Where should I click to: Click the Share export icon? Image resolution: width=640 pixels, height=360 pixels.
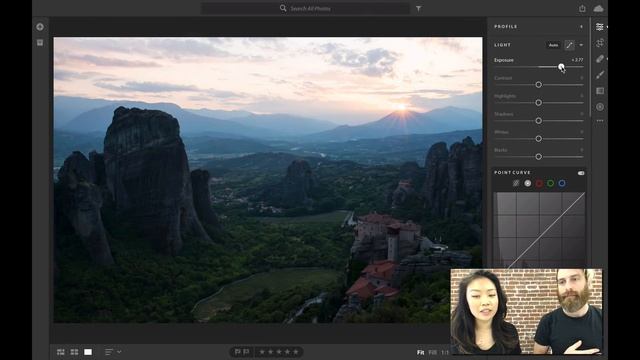(x=582, y=9)
